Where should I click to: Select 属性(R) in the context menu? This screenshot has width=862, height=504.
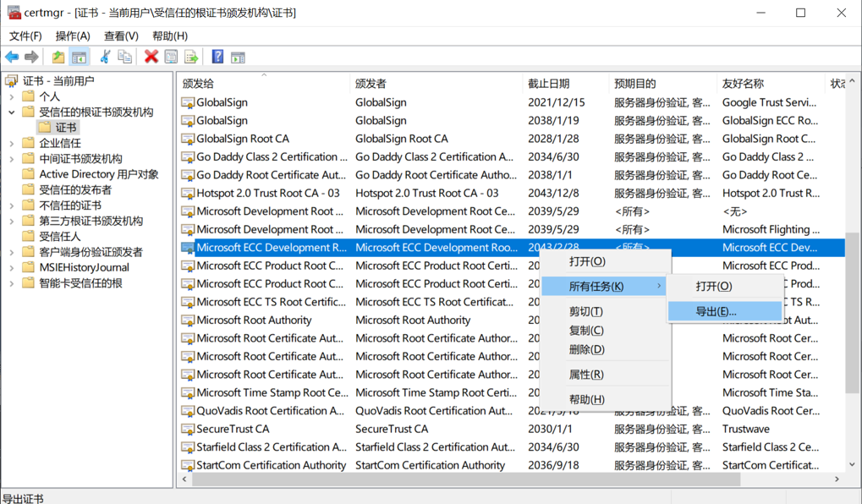pyautogui.click(x=606, y=375)
